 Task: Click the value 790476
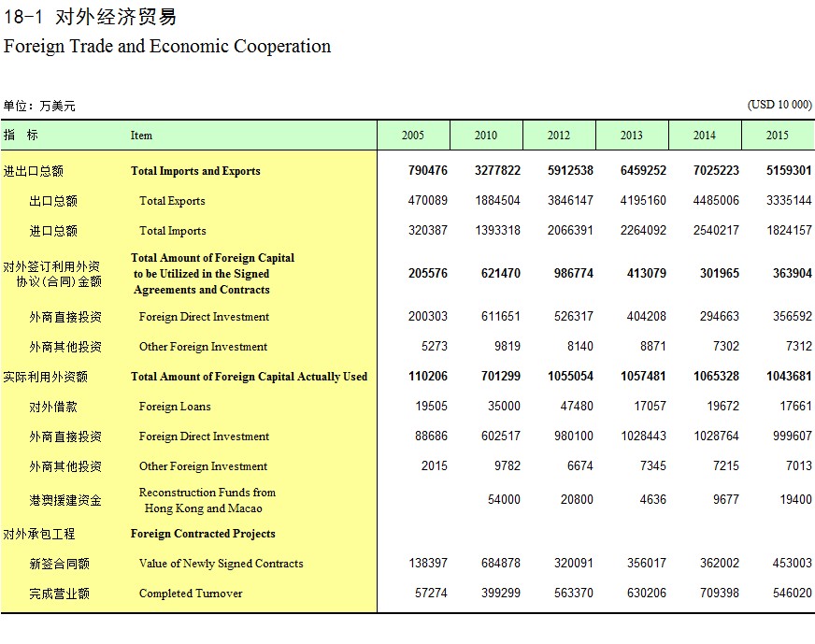428,170
